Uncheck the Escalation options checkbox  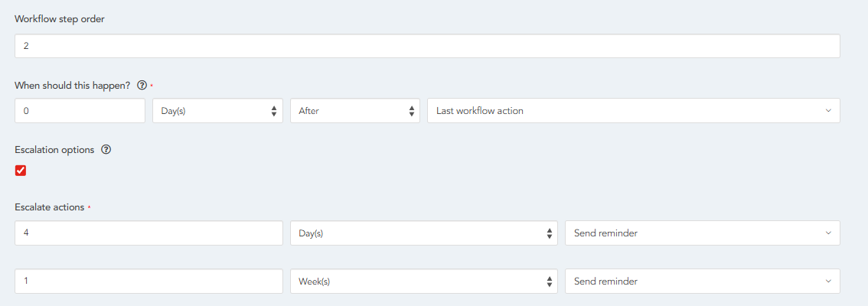tap(21, 171)
